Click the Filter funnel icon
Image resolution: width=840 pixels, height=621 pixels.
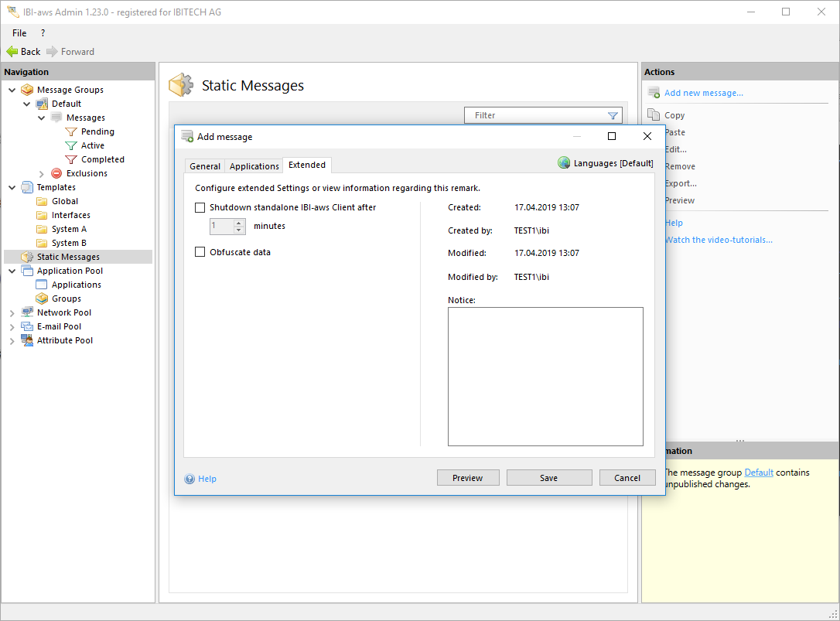coord(613,116)
